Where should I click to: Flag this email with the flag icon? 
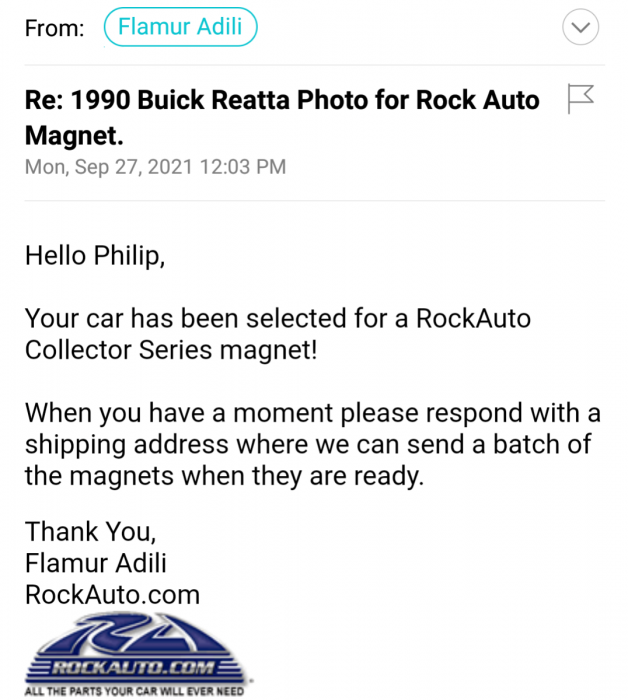581,99
